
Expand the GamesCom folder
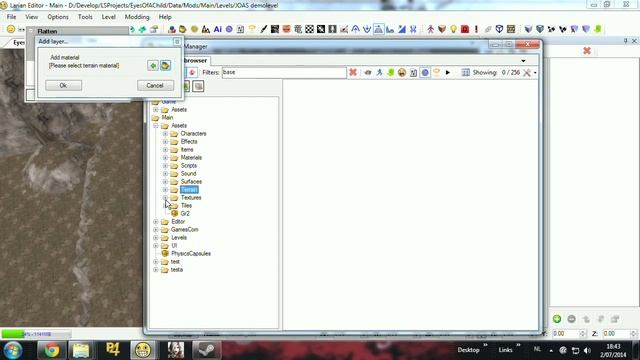click(x=156, y=229)
